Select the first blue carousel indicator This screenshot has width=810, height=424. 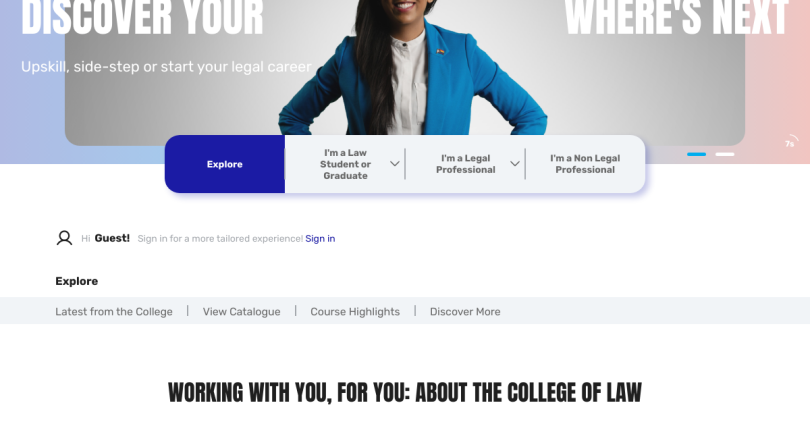point(696,154)
